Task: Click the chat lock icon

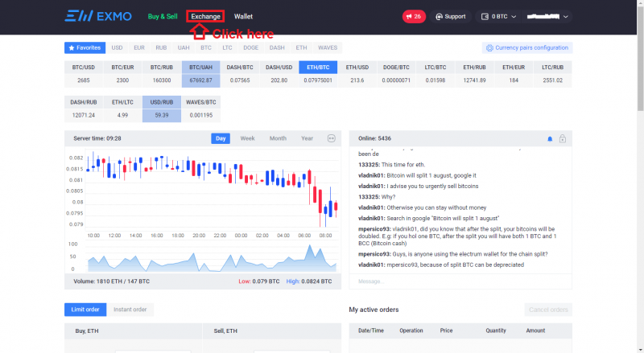Action: (562, 139)
